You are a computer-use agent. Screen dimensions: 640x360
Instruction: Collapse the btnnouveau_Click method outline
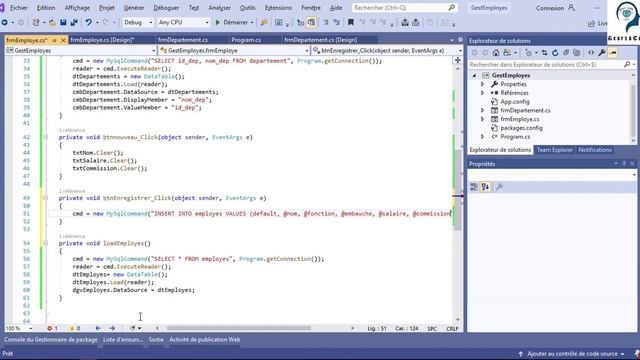click(x=45, y=137)
